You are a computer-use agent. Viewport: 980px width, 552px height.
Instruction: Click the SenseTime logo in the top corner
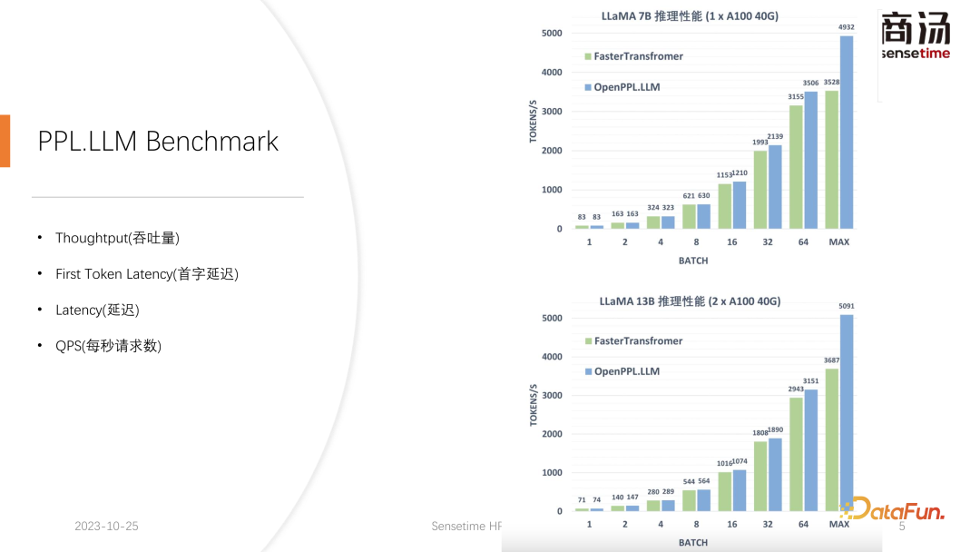click(x=915, y=36)
